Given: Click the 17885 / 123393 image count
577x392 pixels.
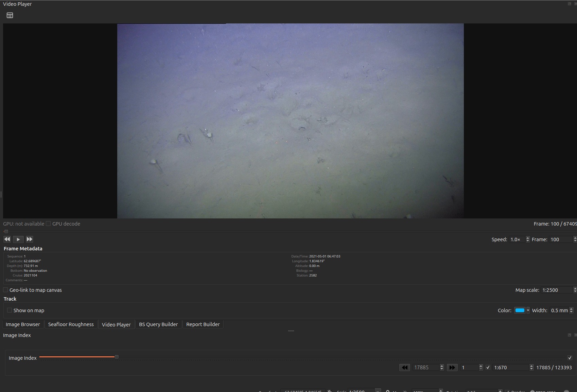Looking at the screenshot, I should tap(554, 368).
